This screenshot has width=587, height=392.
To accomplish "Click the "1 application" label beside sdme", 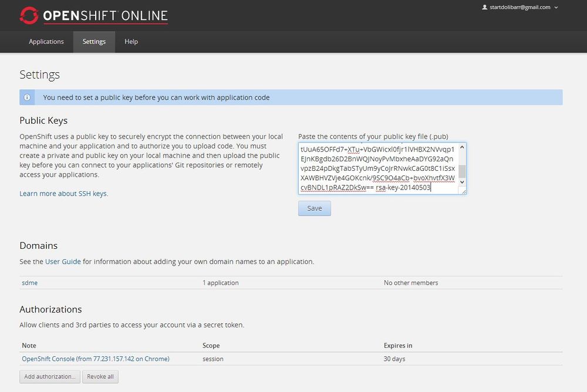I will (x=221, y=282).
